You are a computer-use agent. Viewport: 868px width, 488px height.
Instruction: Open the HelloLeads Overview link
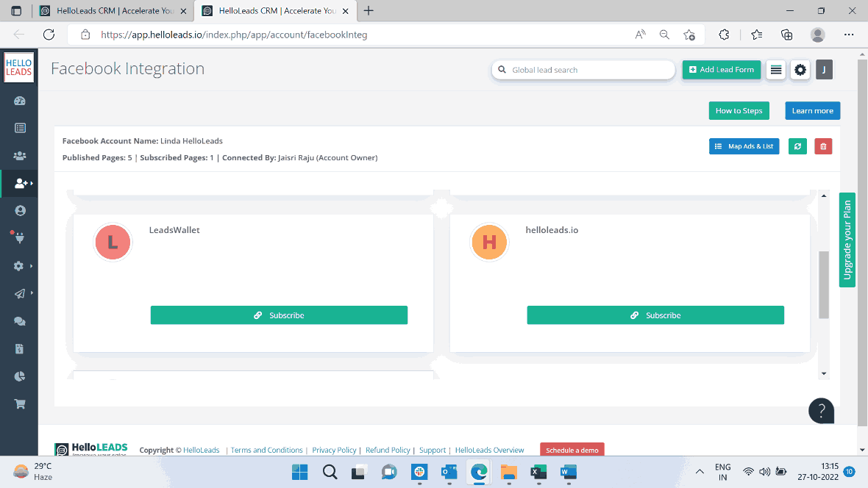click(x=489, y=450)
